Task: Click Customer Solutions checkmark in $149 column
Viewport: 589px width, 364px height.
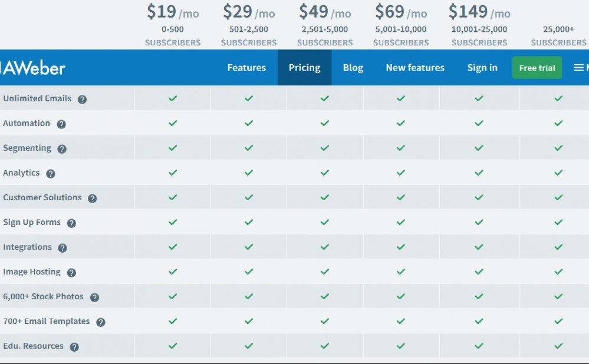Action: (x=479, y=197)
